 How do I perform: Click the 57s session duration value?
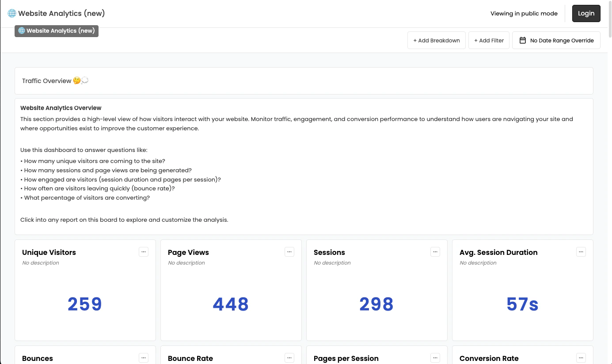pyautogui.click(x=522, y=304)
